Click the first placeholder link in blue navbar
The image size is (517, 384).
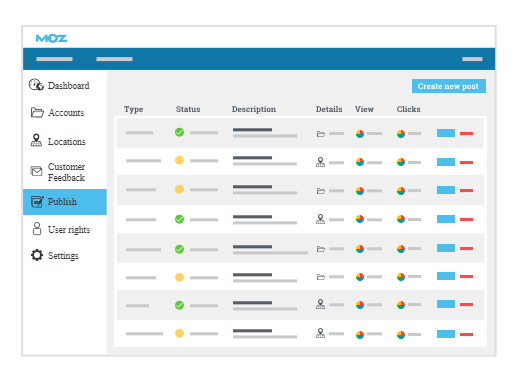point(54,59)
